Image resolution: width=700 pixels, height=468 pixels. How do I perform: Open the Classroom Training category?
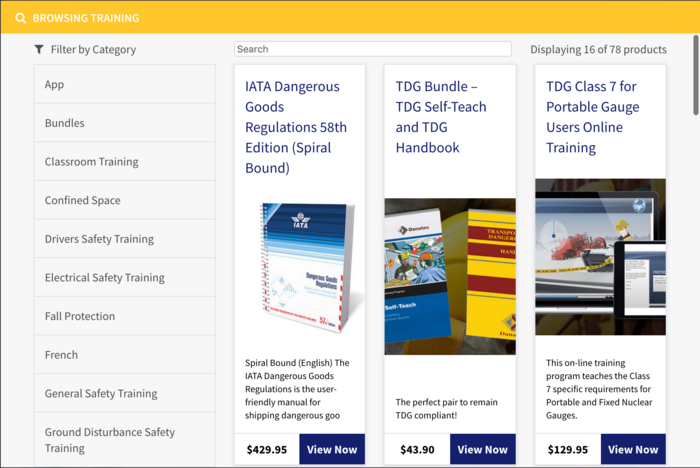tap(125, 162)
